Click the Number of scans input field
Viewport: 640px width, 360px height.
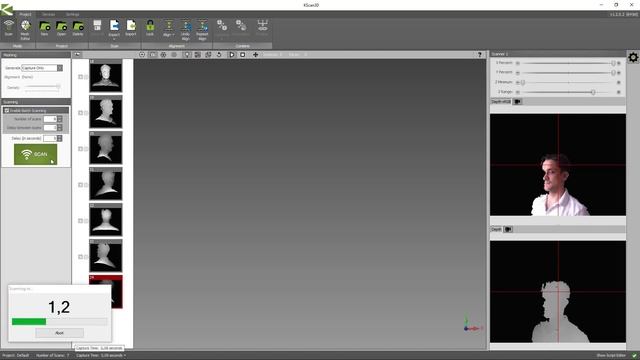coord(50,119)
